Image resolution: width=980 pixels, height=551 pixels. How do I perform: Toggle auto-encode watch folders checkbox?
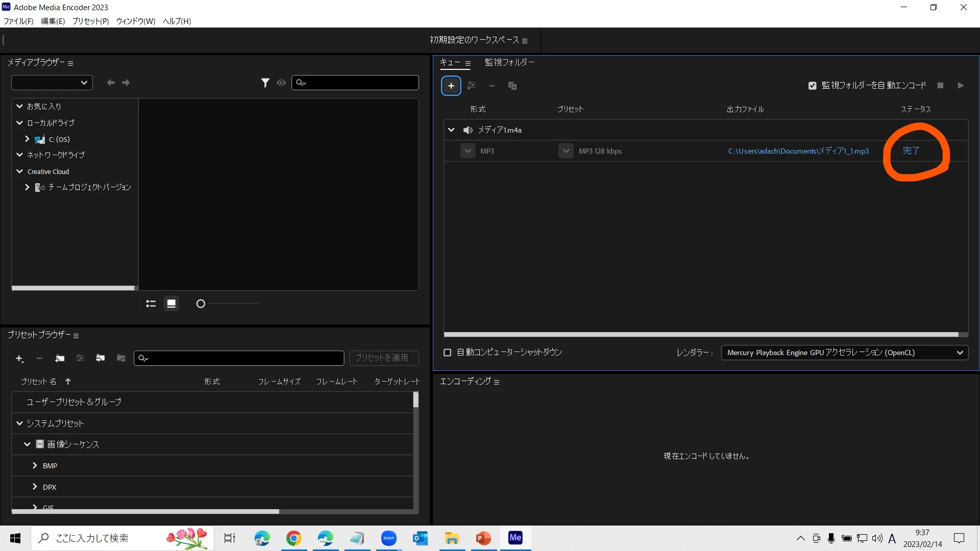(x=812, y=86)
